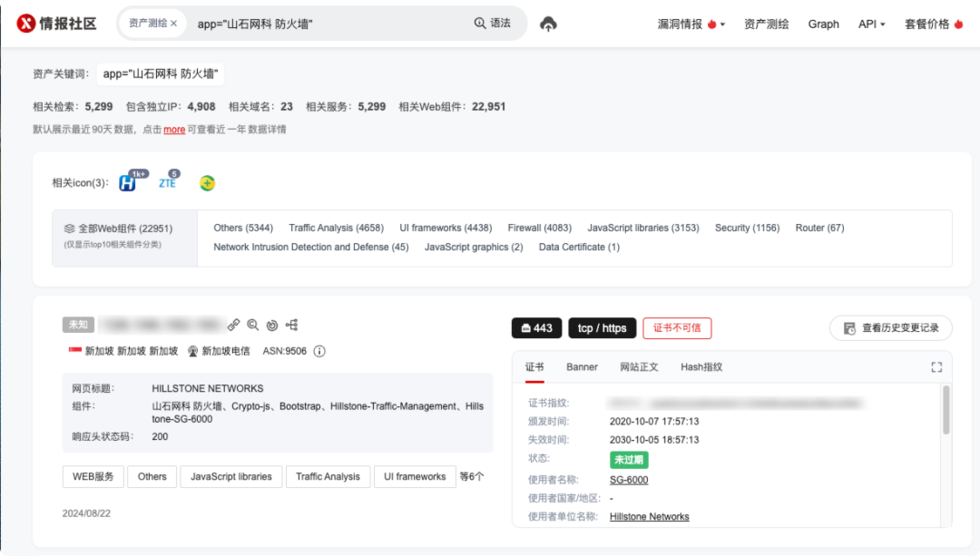980x556 pixels.
Task: Expand the 等6个 more tags
Action: click(x=472, y=477)
